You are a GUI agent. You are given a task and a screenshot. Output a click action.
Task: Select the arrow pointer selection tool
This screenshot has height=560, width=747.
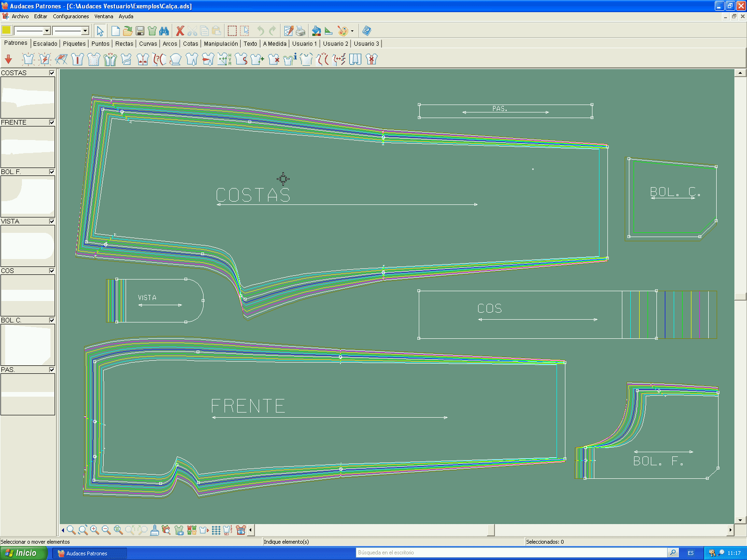coord(100,31)
